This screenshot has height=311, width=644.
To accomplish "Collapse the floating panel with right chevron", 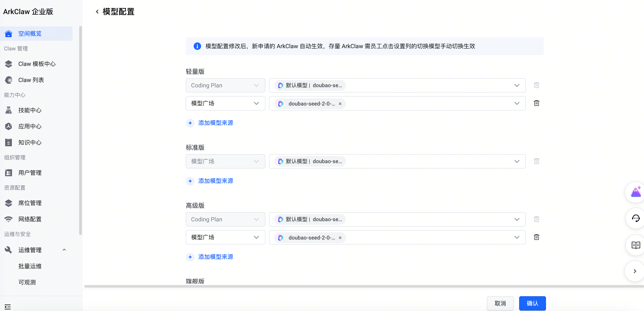I will (x=635, y=271).
